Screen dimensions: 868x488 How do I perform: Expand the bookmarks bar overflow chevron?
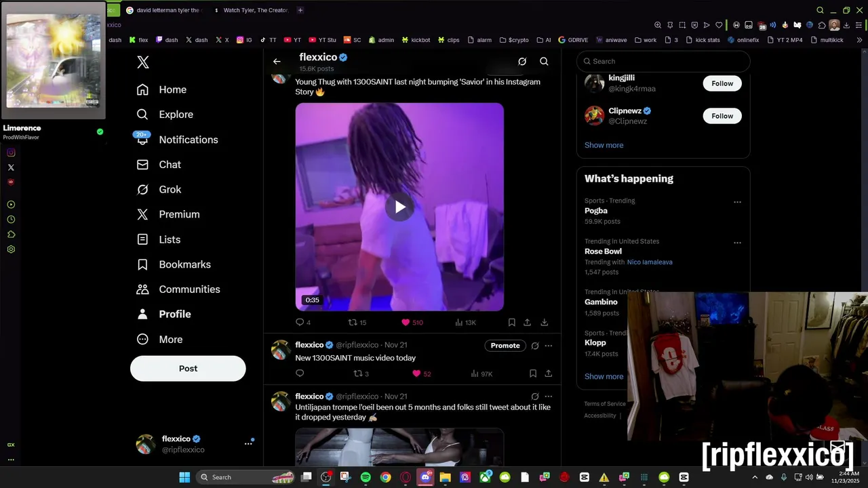coord(860,40)
